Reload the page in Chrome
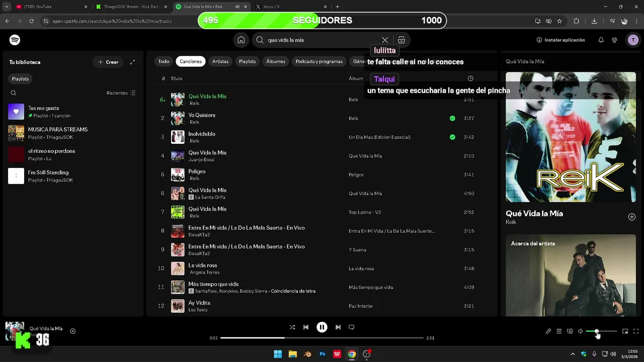This screenshot has width=644, height=362. pyautogui.click(x=31, y=21)
